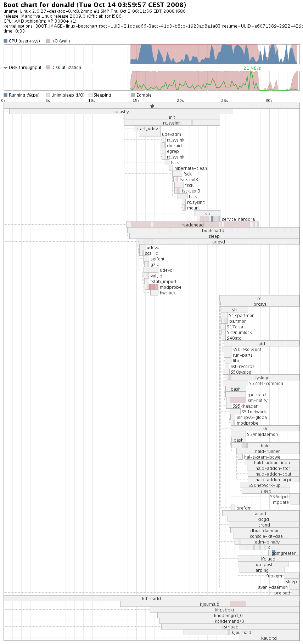This screenshot has height=644, width=303.
Task: Click the blue CPU (user+sys) legend swatch
Action: [5, 41]
